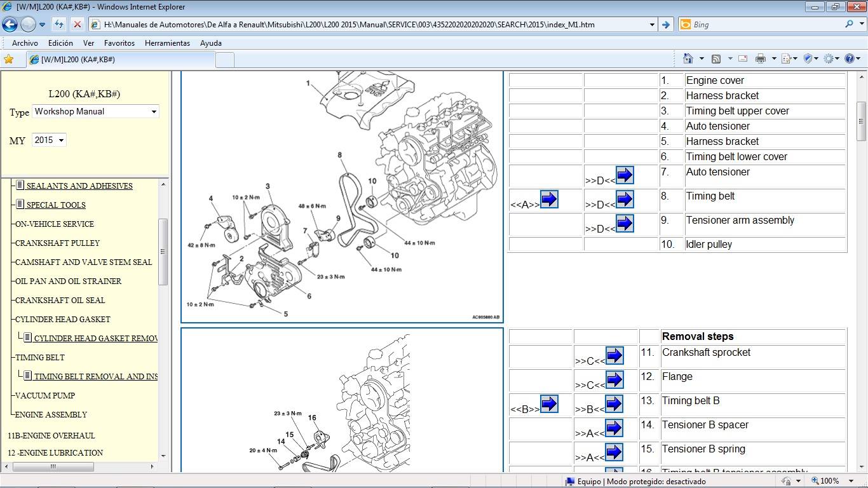868x488 pixels.
Task: Expand the Print options dropdown arrow
Action: (x=774, y=58)
